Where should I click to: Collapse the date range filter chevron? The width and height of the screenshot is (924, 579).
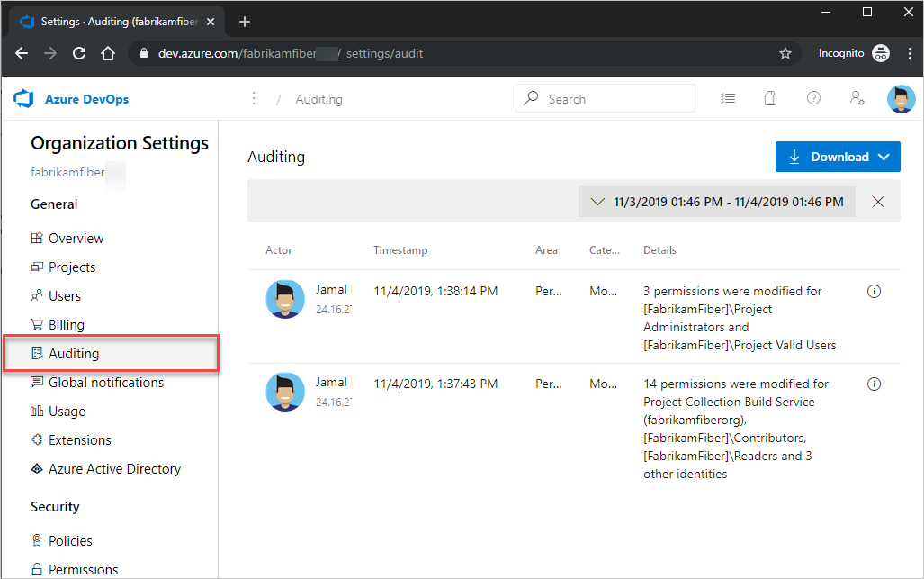tap(597, 202)
